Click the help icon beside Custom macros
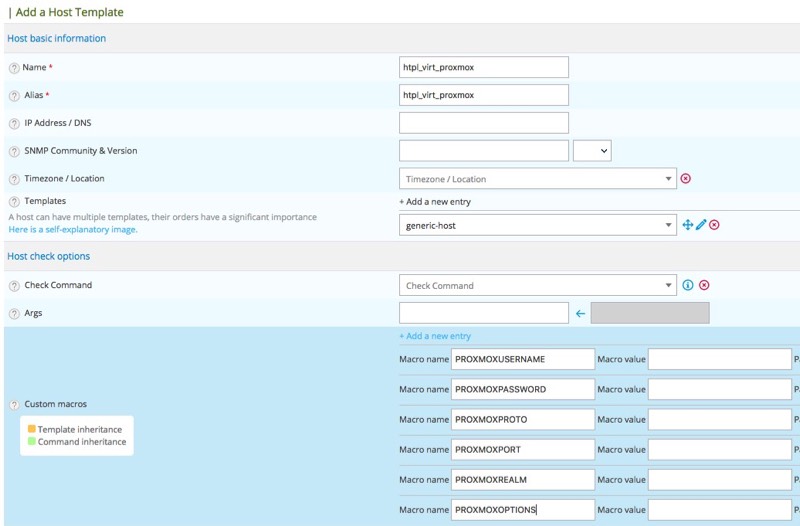 pos(14,405)
